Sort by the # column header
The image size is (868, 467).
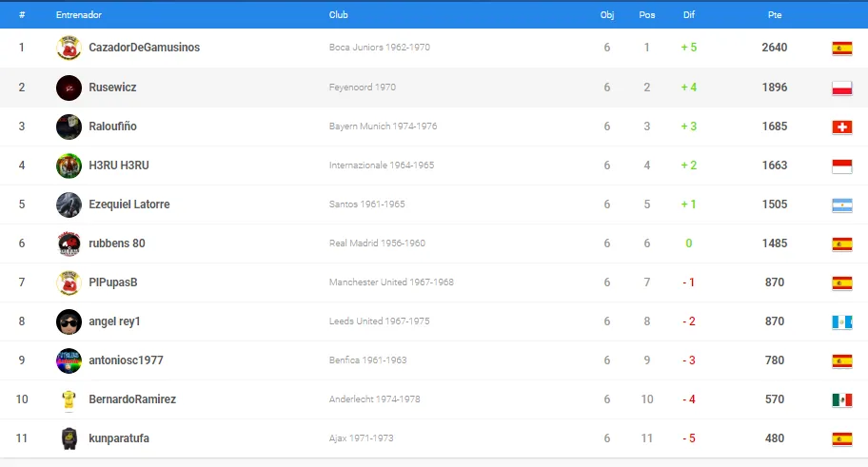[x=22, y=15]
